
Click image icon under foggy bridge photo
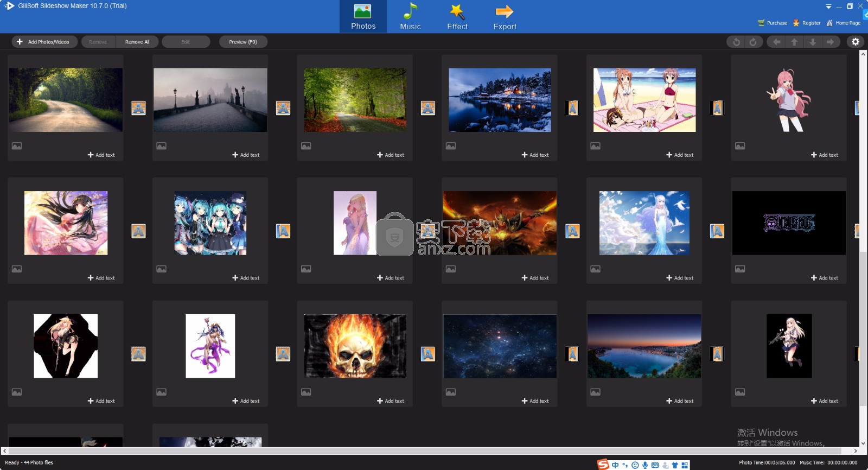coord(161,146)
